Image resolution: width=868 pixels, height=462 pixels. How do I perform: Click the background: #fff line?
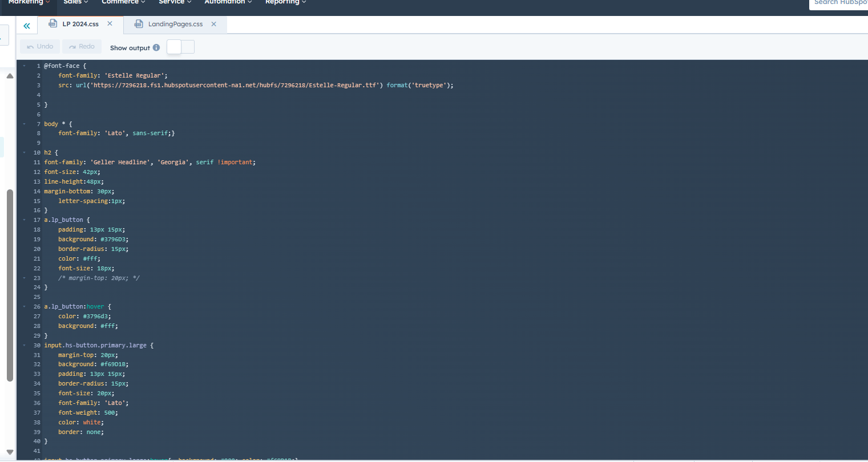click(88, 326)
